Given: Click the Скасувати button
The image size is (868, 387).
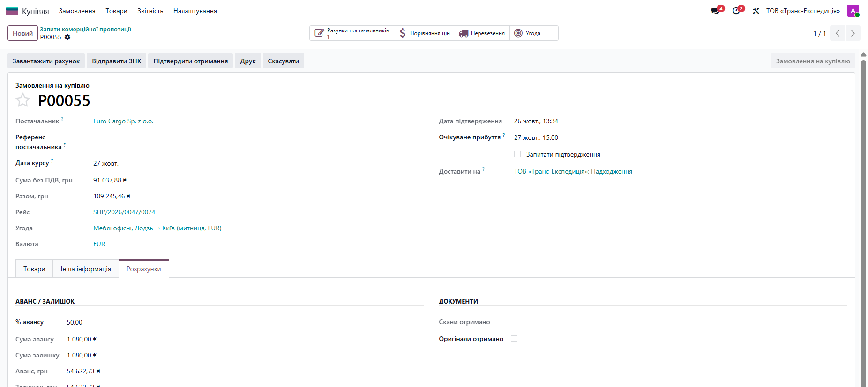Looking at the screenshot, I should (x=284, y=61).
